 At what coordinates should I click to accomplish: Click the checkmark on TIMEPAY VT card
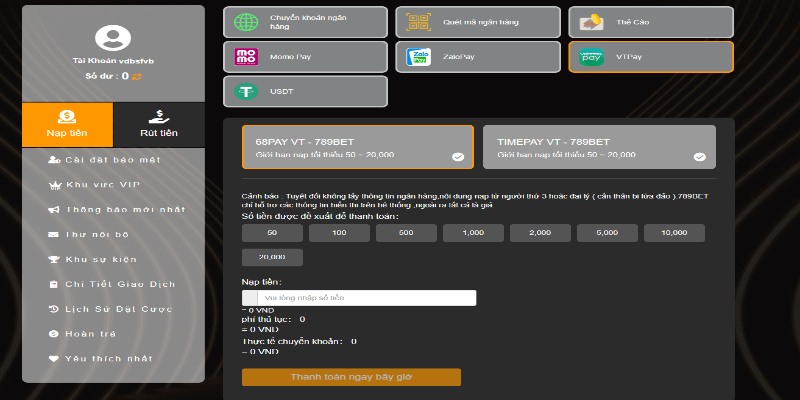click(699, 157)
